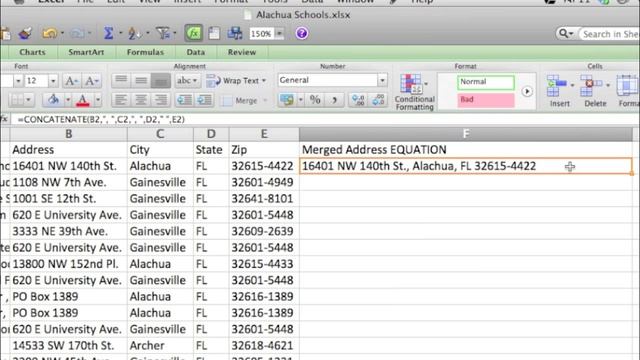
Task: Expand the Insert cells dropdown arrow
Action: point(572,85)
